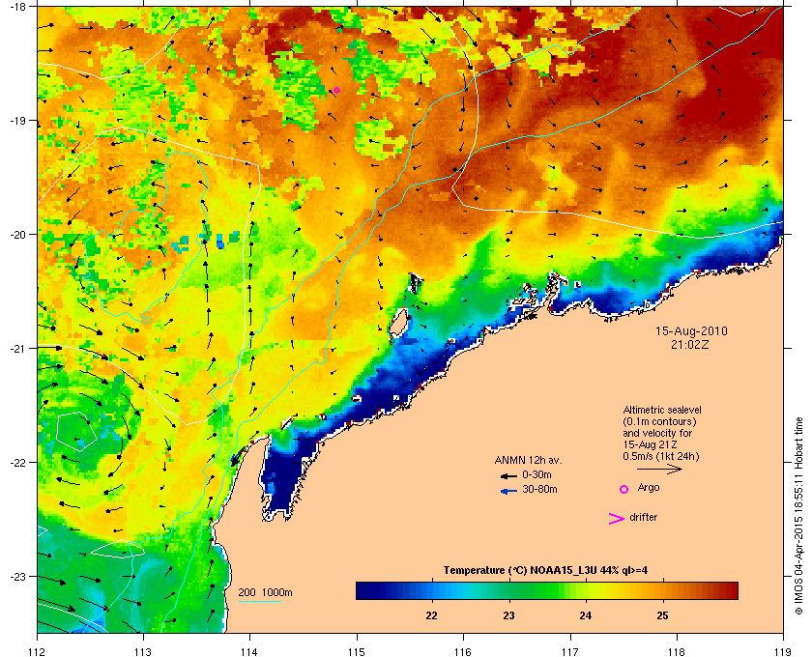Click the latitude axis label '-23'

18,576
